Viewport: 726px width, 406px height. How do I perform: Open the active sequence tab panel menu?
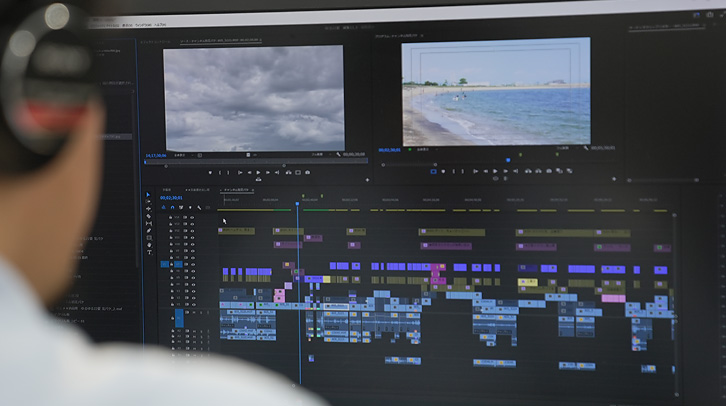tap(253, 190)
